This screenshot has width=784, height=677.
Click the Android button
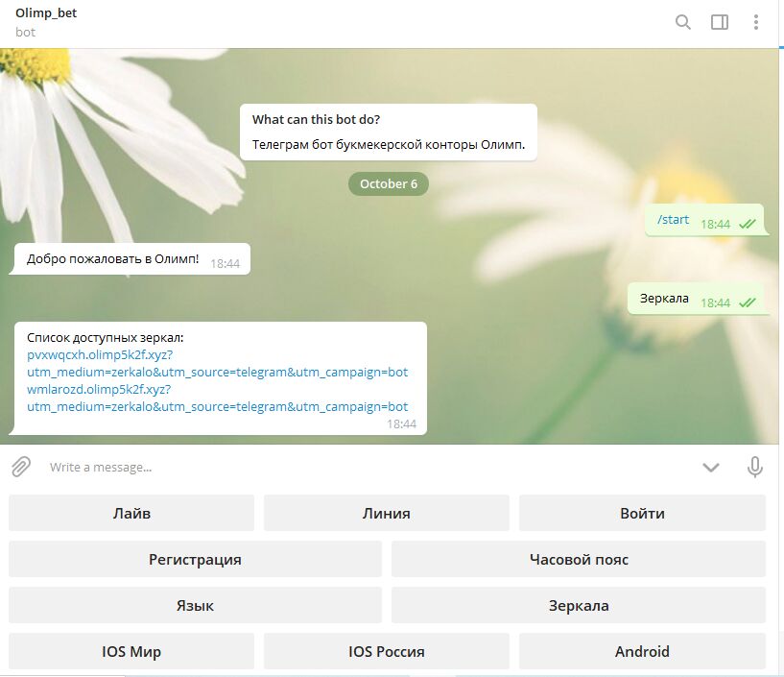tap(642, 651)
